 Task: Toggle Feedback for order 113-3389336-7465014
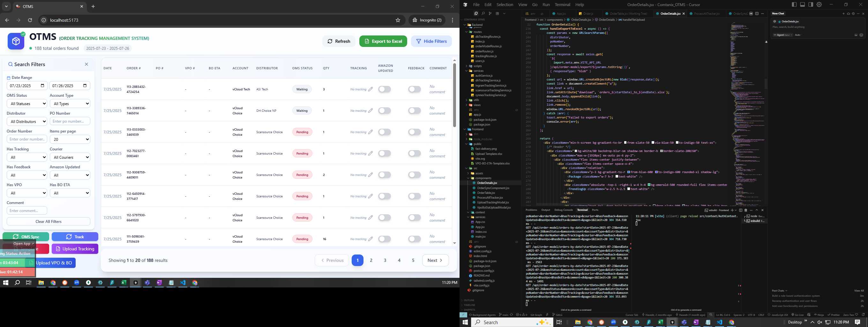pos(415,110)
